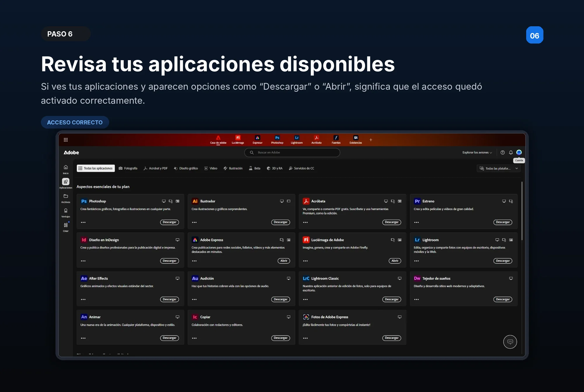Switch to Ilustración category
584x392 pixels.
click(x=233, y=168)
